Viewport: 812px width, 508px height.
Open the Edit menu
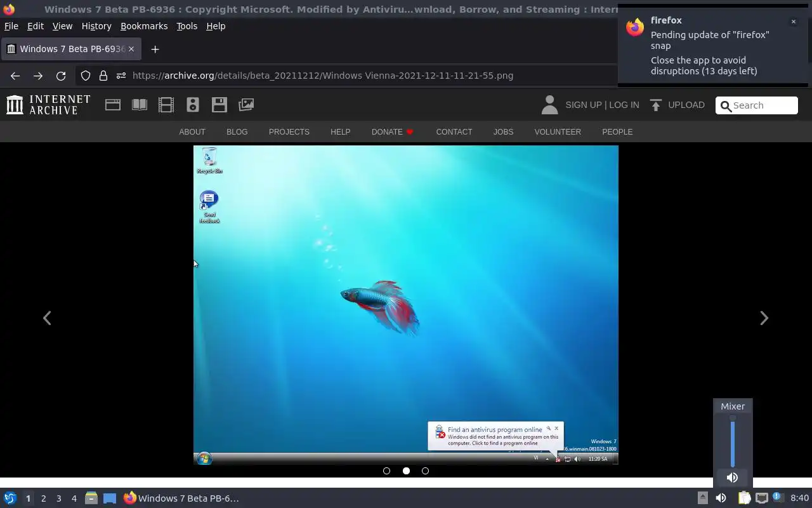(x=36, y=26)
